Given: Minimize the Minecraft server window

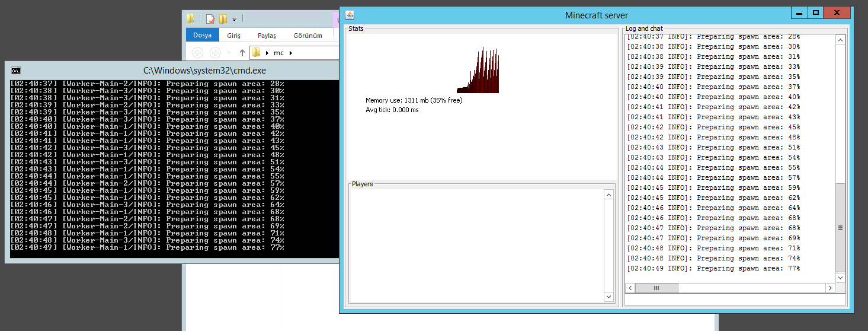Looking at the screenshot, I should [800, 12].
